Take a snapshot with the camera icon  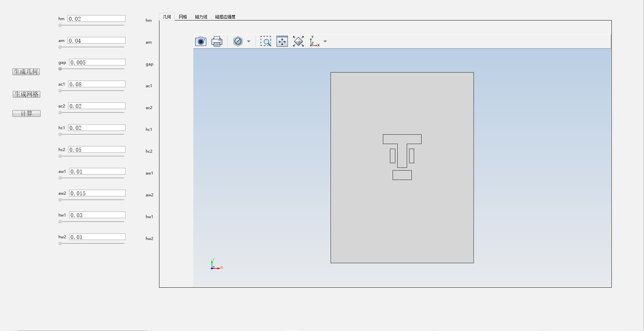(201, 42)
